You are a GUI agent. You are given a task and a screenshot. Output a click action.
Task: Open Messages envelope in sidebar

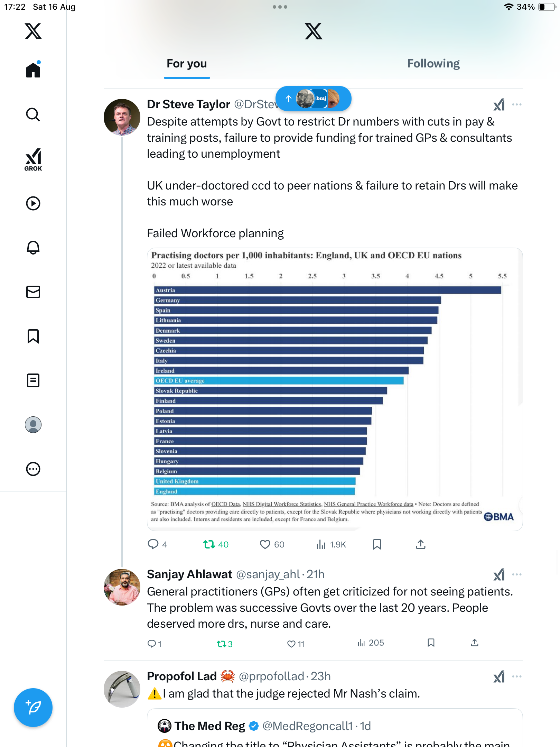click(33, 292)
